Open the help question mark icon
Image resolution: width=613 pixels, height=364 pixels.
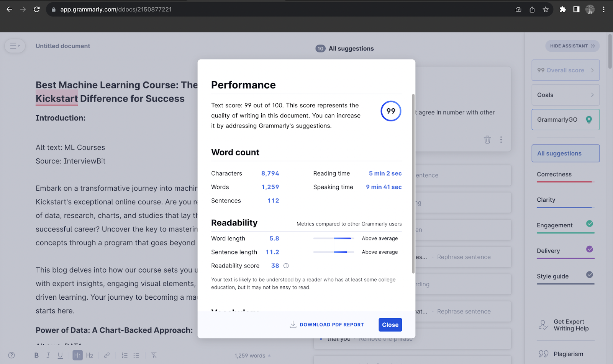11,355
